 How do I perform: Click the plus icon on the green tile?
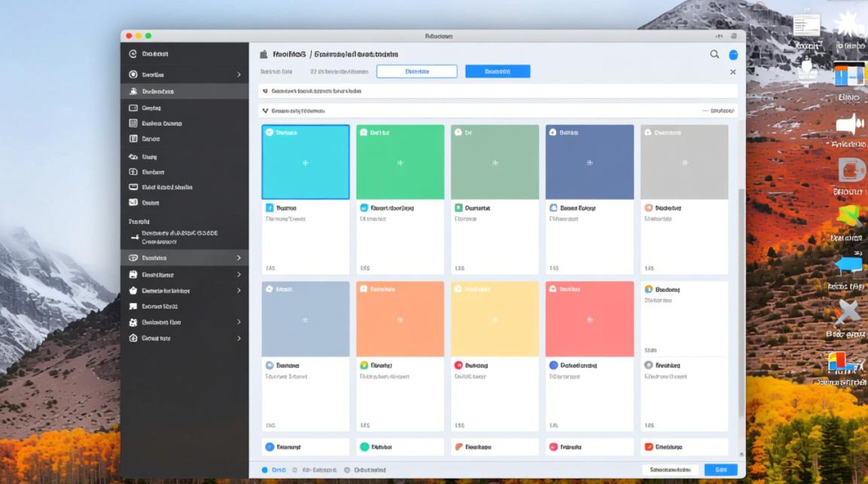400,163
